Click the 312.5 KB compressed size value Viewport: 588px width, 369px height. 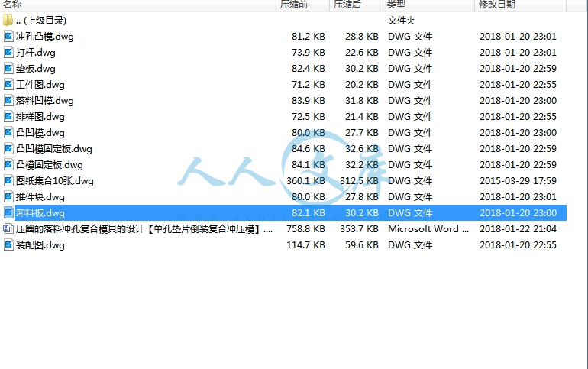pos(359,181)
